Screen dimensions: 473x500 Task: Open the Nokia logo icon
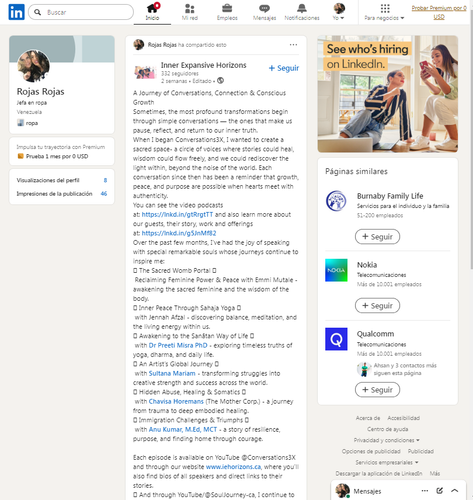click(x=336, y=270)
